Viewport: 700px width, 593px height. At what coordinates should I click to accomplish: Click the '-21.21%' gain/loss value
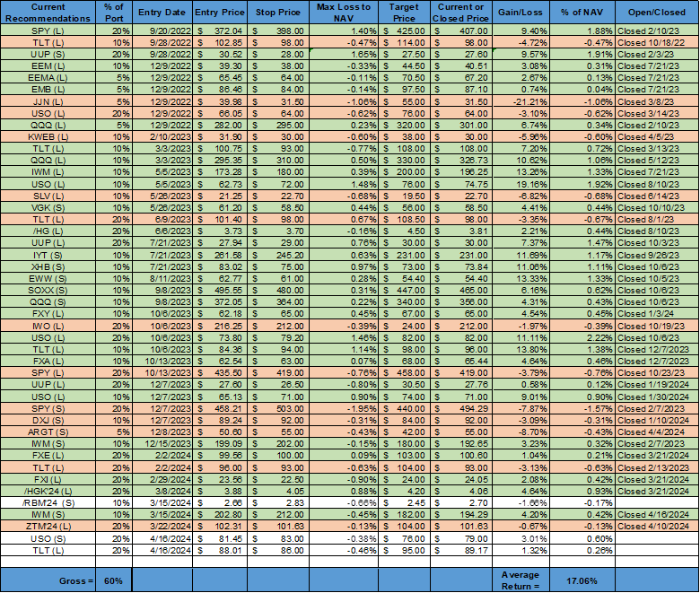[521, 101]
